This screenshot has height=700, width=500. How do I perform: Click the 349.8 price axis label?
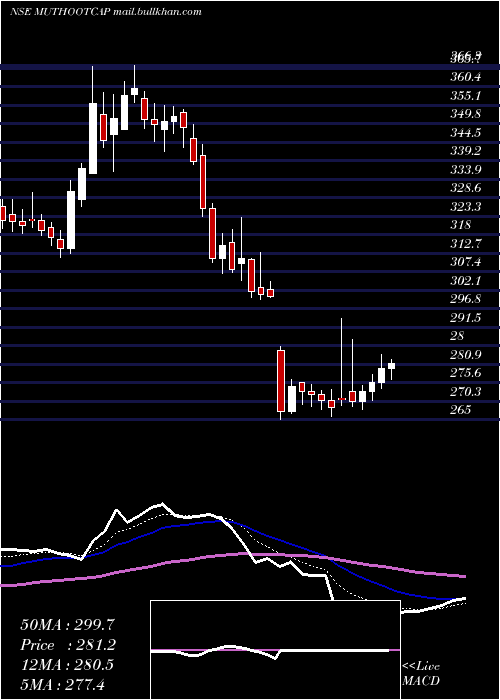pyautogui.click(x=466, y=114)
